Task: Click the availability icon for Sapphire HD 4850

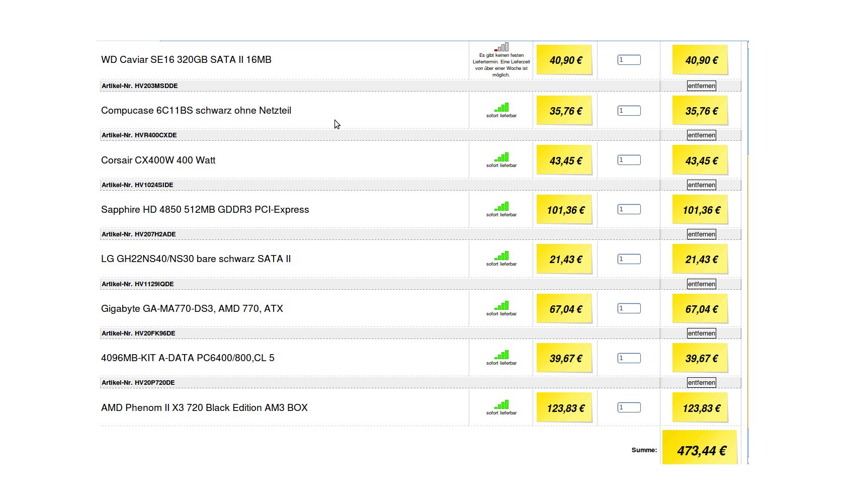Action: 501,206
